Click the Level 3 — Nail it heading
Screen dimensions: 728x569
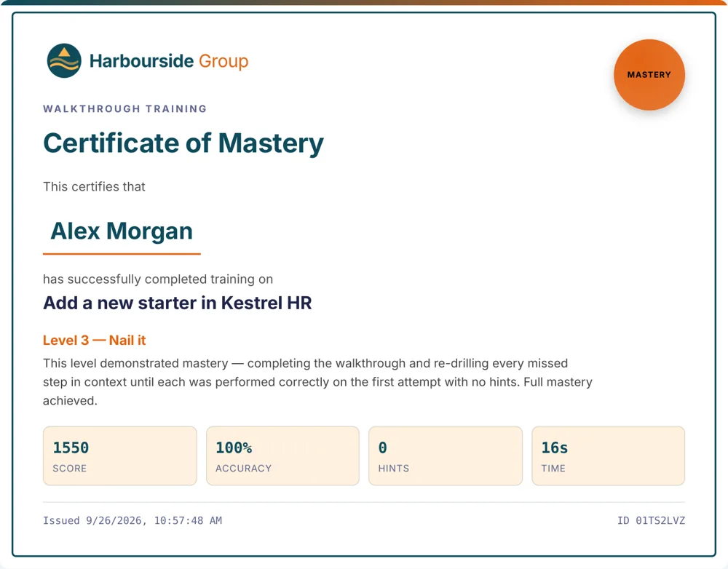tap(94, 341)
